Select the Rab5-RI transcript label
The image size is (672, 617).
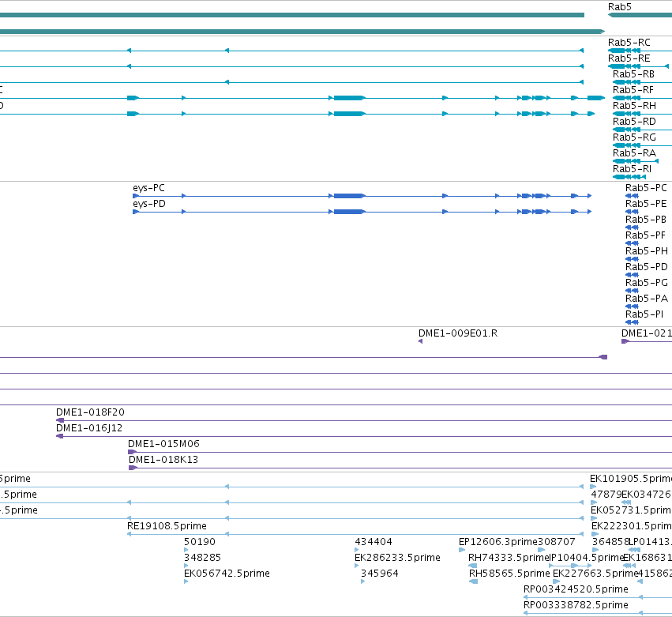click(x=632, y=169)
